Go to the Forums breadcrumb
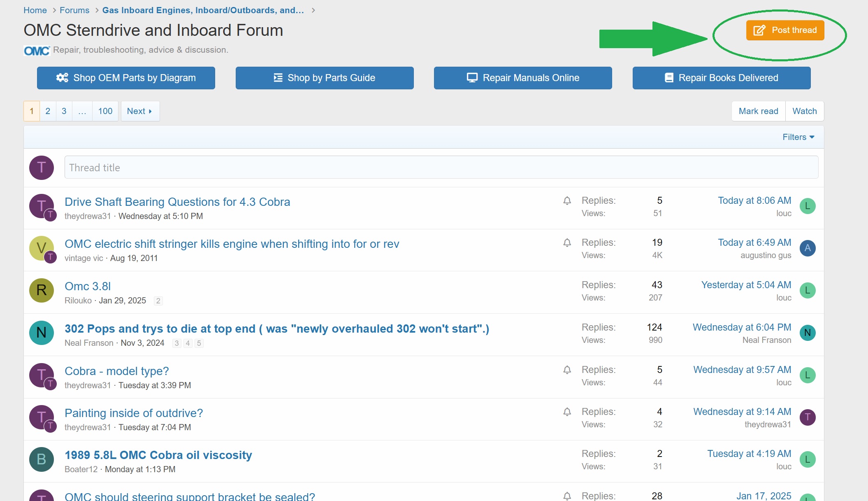Image resolution: width=868 pixels, height=501 pixels. pyautogui.click(x=74, y=10)
